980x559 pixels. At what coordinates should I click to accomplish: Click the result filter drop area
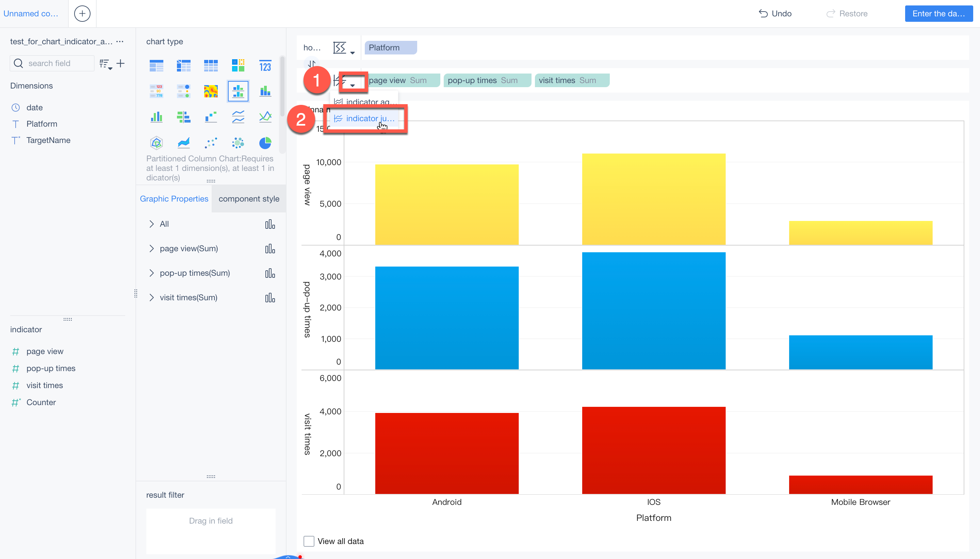pos(211,531)
